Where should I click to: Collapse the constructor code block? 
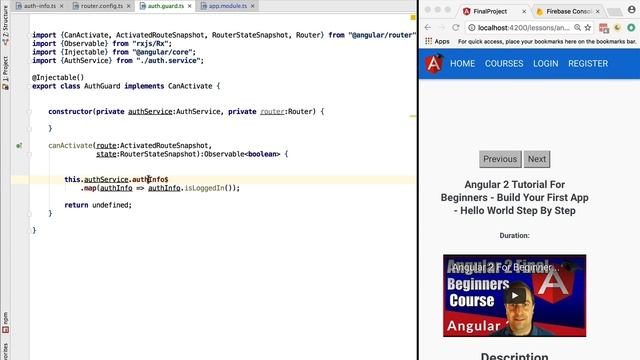(x=29, y=111)
